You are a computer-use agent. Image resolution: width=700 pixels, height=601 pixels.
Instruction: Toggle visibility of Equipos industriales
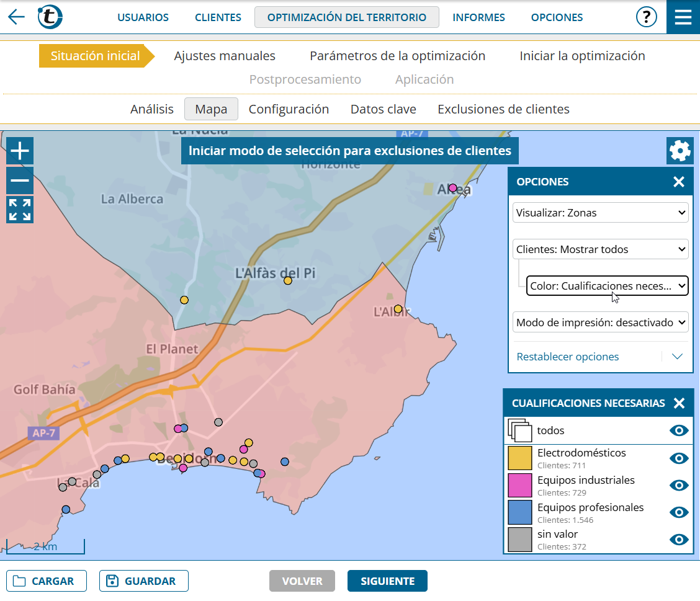[x=679, y=485]
